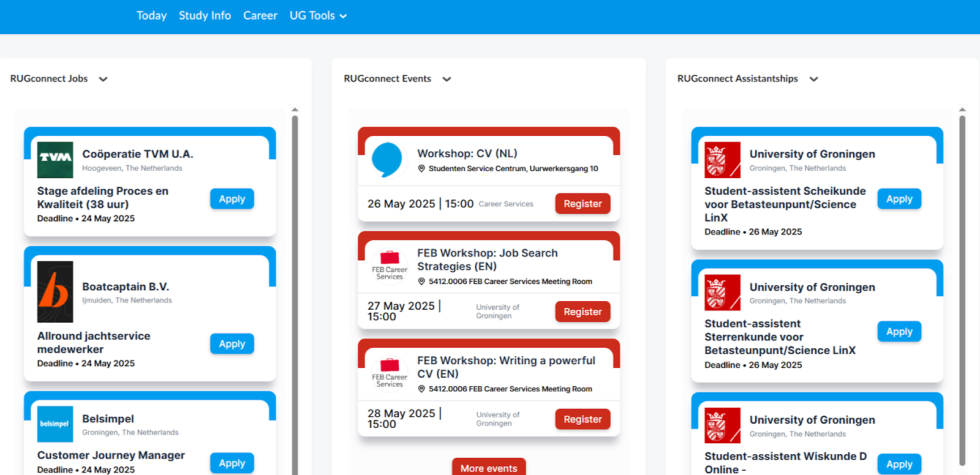Click University of Groningen crest for Sterrenkunde assistantship
This screenshot has width=980, height=475.
tap(723, 293)
